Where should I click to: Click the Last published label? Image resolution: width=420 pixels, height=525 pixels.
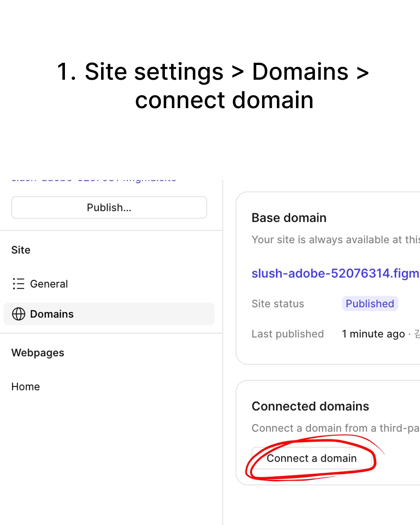288,334
